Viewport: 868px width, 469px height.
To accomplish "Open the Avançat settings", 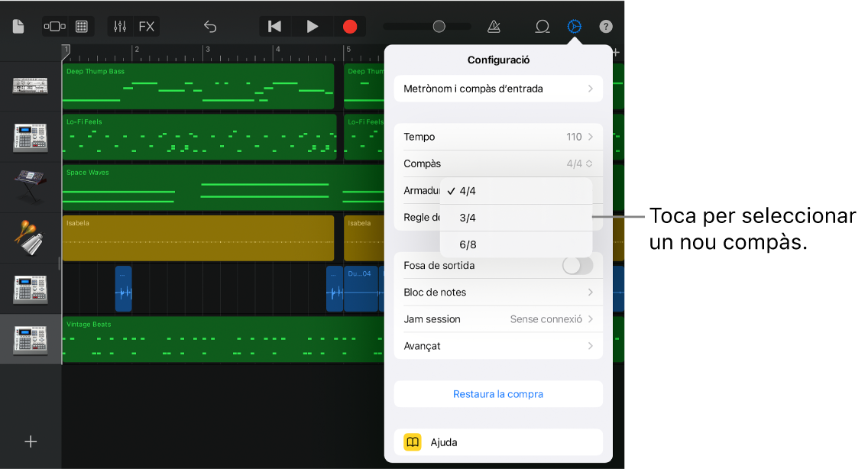I will tap(498, 345).
